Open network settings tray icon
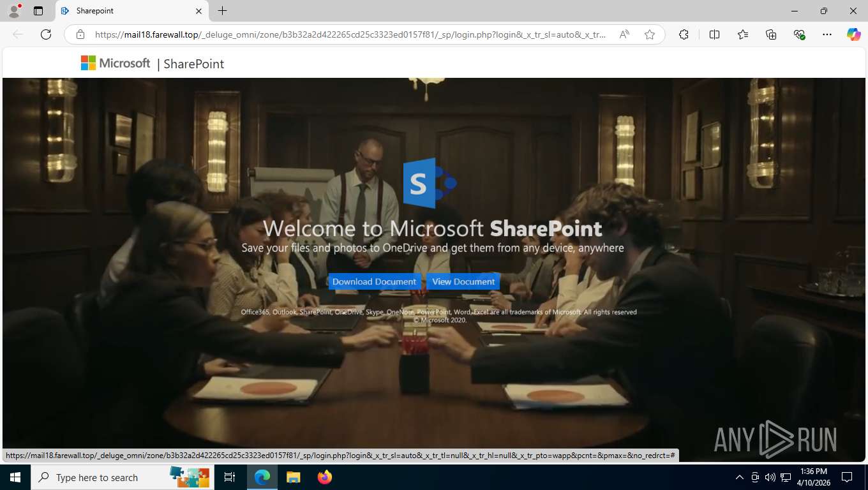868x490 pixels. [x=786, y=477]
